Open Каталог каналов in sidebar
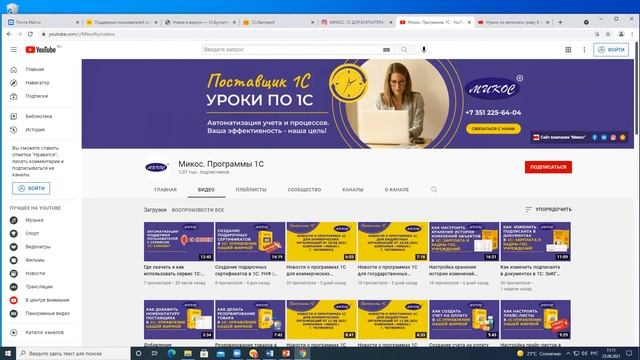This screenshot has width=640, height=360. pyautogui.click(x=44, y=332)
